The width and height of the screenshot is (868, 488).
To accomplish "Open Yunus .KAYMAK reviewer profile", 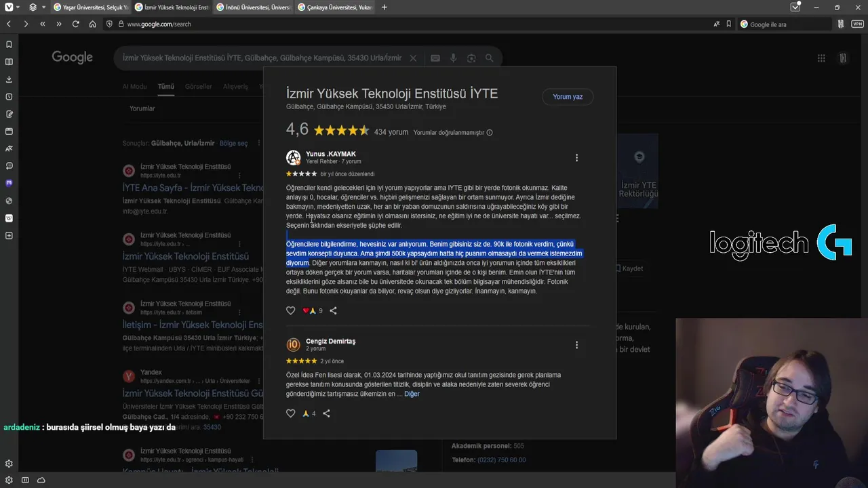I will click(x=330, y=154).
